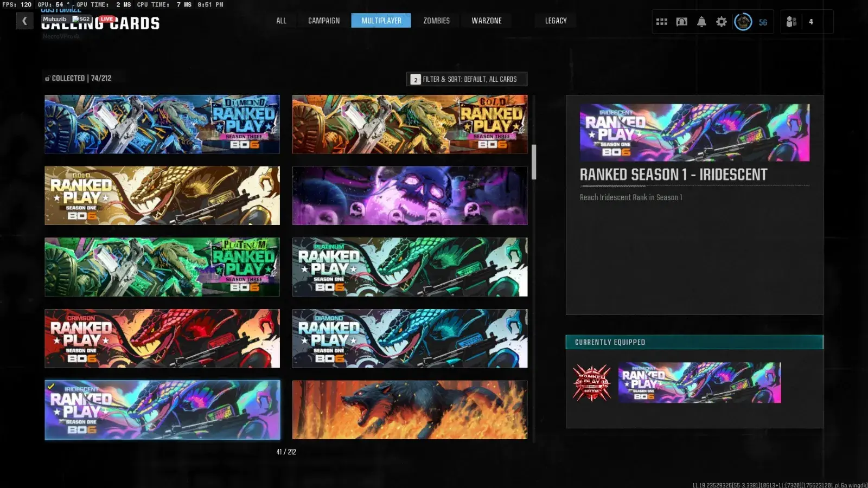Click the currently equipped Iridescent card
Screen dimensions: 868x488
pyautogui.click(x=699, y=383)
